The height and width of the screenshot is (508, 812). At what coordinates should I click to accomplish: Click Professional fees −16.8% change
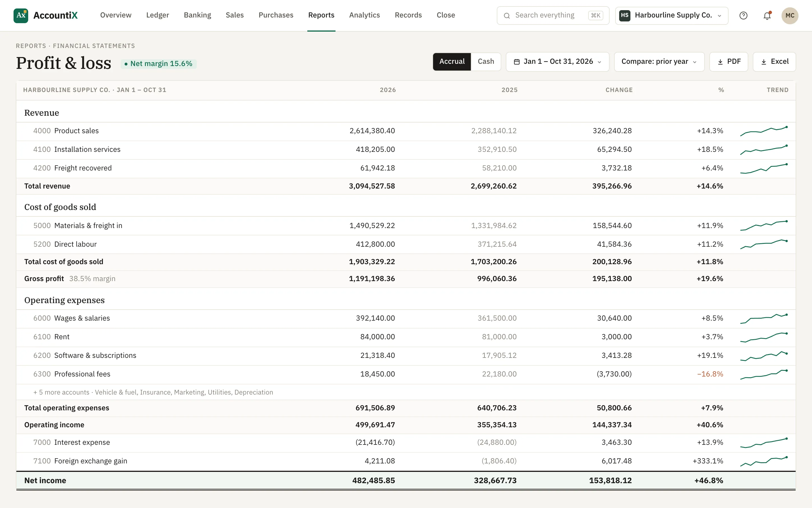point(710,374)
